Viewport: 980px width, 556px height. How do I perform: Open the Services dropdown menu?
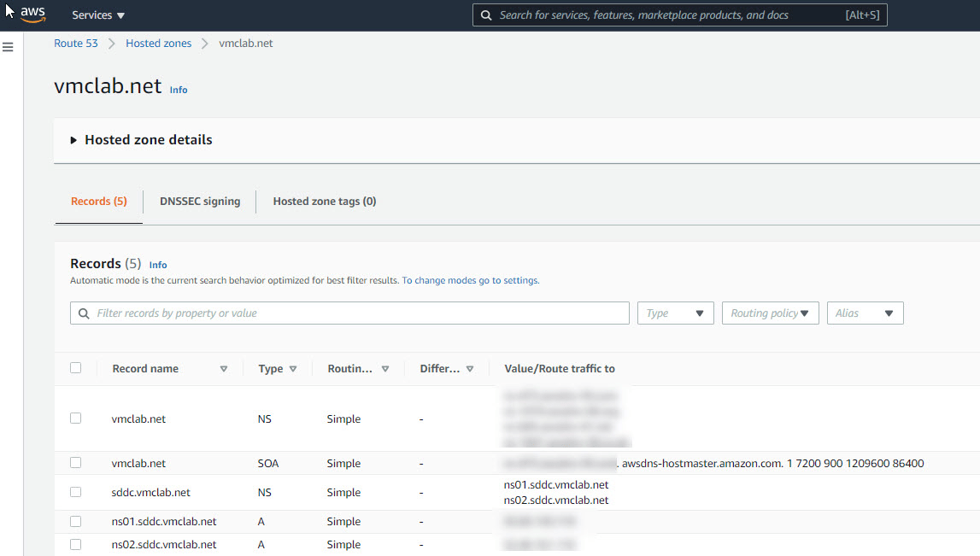tap(98, 15)
